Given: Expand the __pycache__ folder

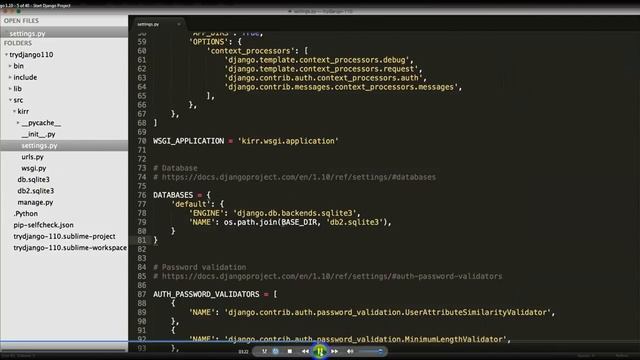Looking at the screenshot, I should pos(18,123).
